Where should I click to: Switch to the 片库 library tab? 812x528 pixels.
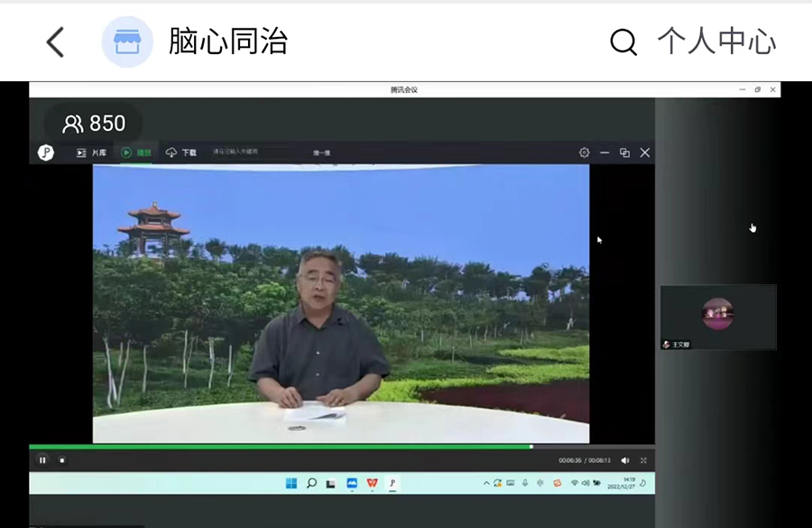pos(92,153)
